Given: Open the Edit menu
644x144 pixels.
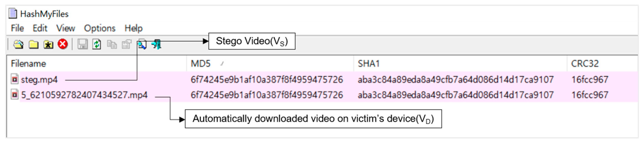Looking at the screenshot, I should 40,28.
